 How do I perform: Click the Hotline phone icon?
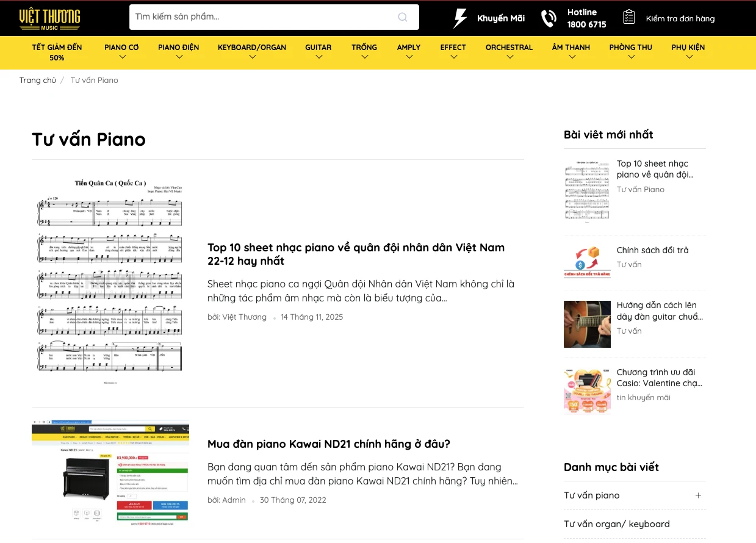click(549, 18)
